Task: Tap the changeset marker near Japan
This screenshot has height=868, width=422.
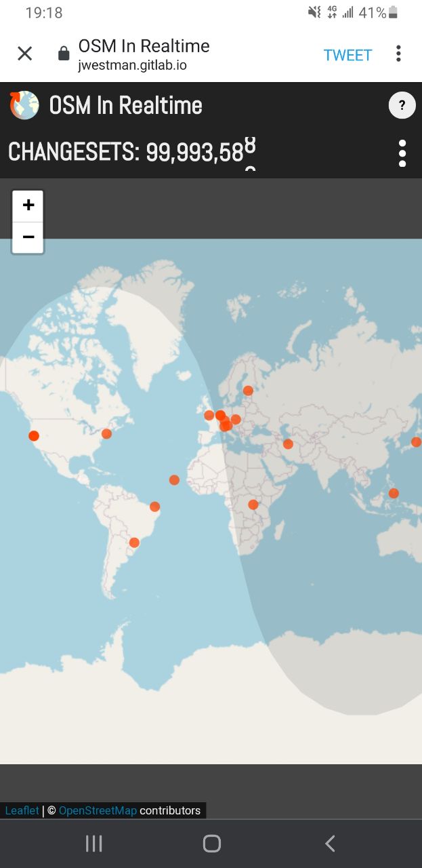Action: click(x=416, y=442)
